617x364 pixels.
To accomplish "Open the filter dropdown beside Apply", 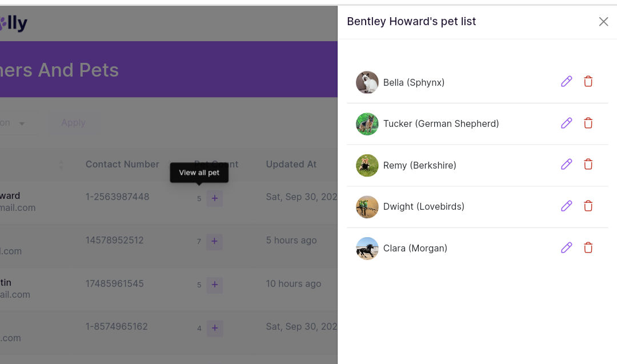I will point(22,123).
